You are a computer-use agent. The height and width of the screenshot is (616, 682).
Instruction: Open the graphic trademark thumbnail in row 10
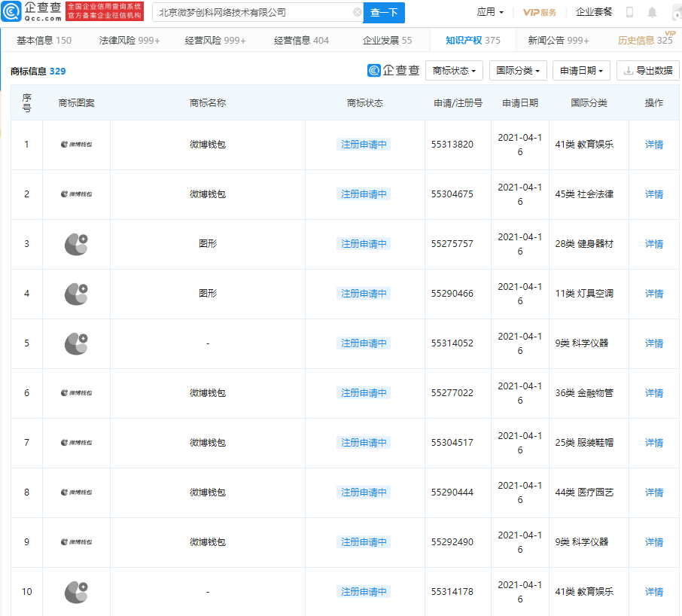[x=77, y=592]
